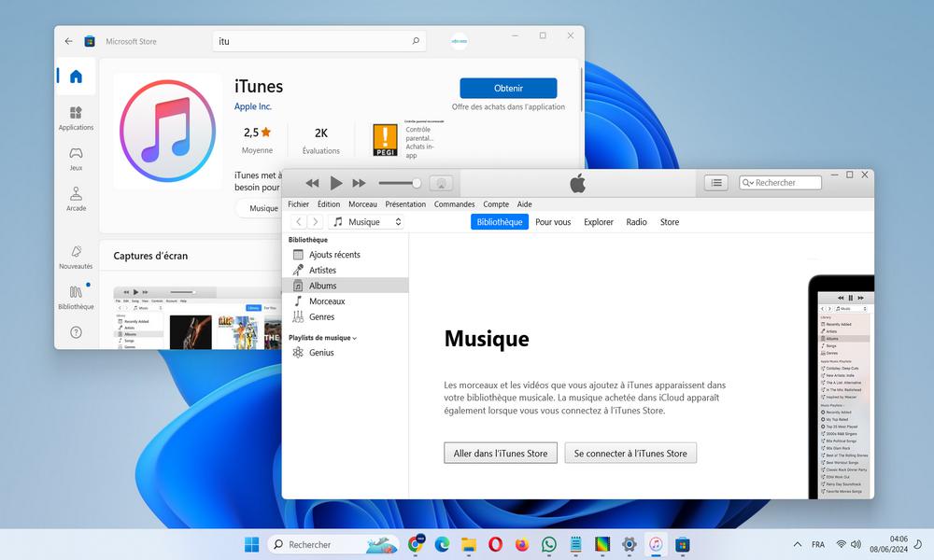
Task: Click inside the Rechercher search field
Action: [x=785, y=182]
